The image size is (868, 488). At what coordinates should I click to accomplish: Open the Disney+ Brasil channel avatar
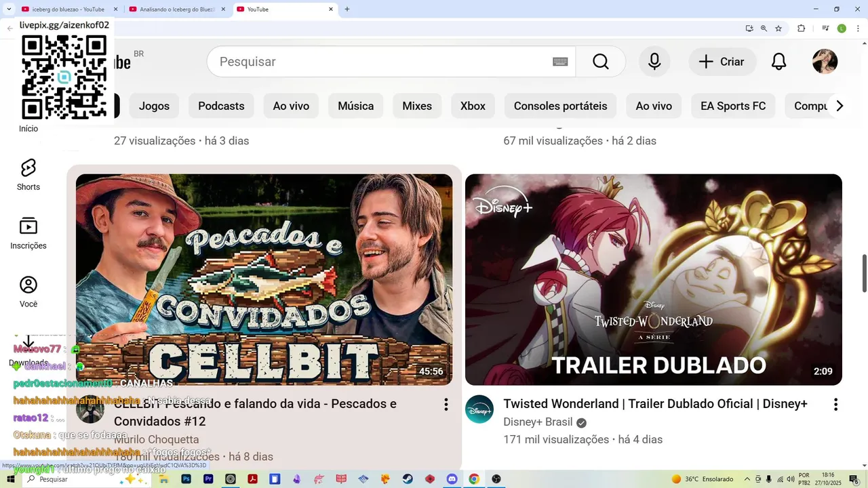(479, 409)
